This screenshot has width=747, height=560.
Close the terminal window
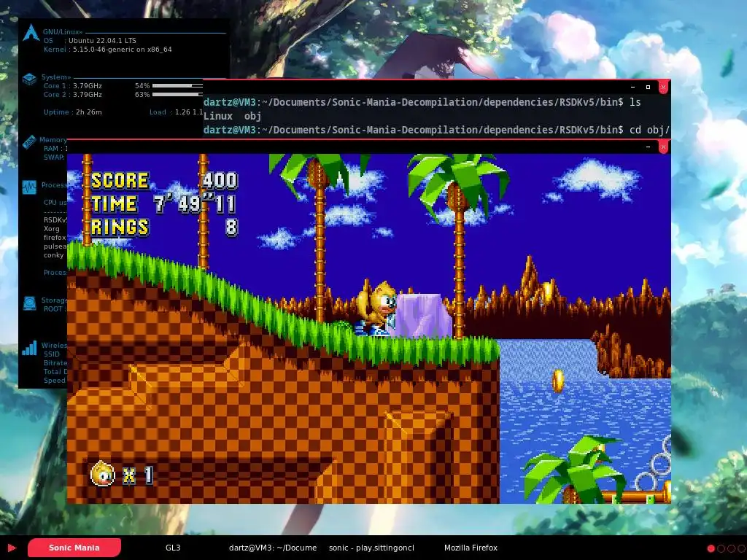pos(663,87)
